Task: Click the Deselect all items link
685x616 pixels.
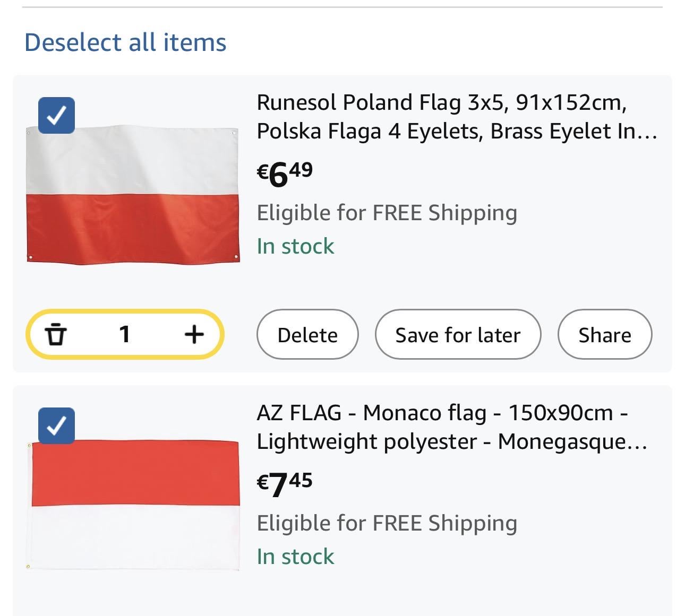Action: (125, 42)
